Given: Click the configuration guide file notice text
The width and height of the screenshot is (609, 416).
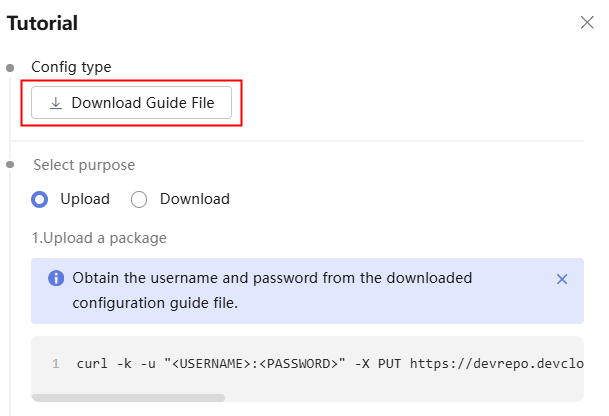Looking at the screenshot, I should (x=272, y=290).
